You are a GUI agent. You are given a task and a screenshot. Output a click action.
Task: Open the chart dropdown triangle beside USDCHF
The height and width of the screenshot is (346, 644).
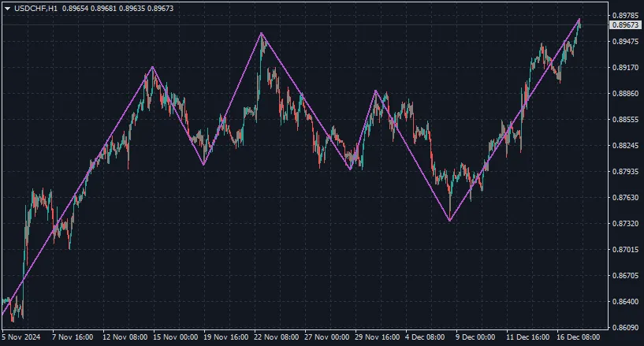point(7,8)
